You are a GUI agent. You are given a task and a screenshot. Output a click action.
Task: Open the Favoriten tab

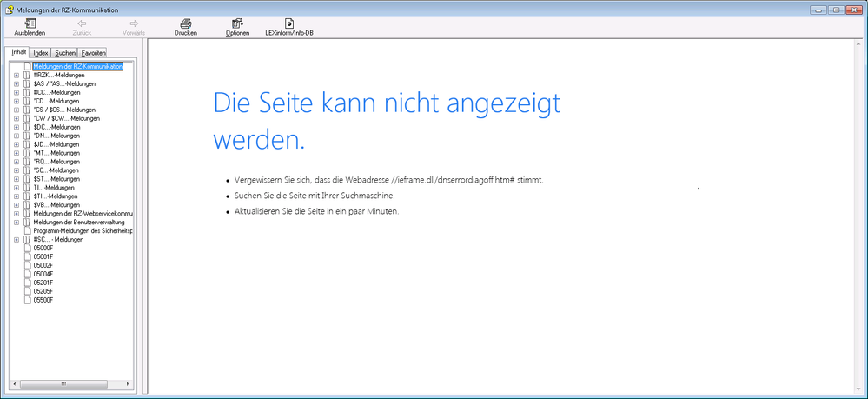pyautogui.click(x=93, y=53)
